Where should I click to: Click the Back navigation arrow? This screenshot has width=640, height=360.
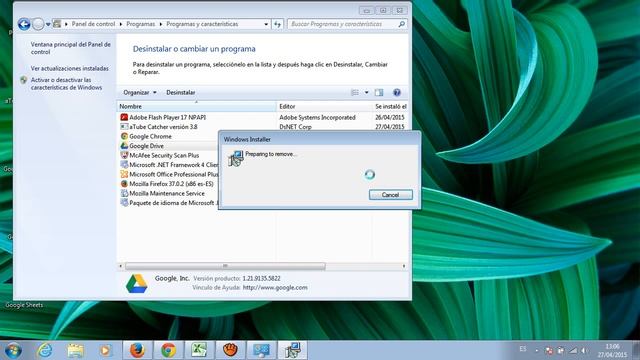(x=24, y=24)
